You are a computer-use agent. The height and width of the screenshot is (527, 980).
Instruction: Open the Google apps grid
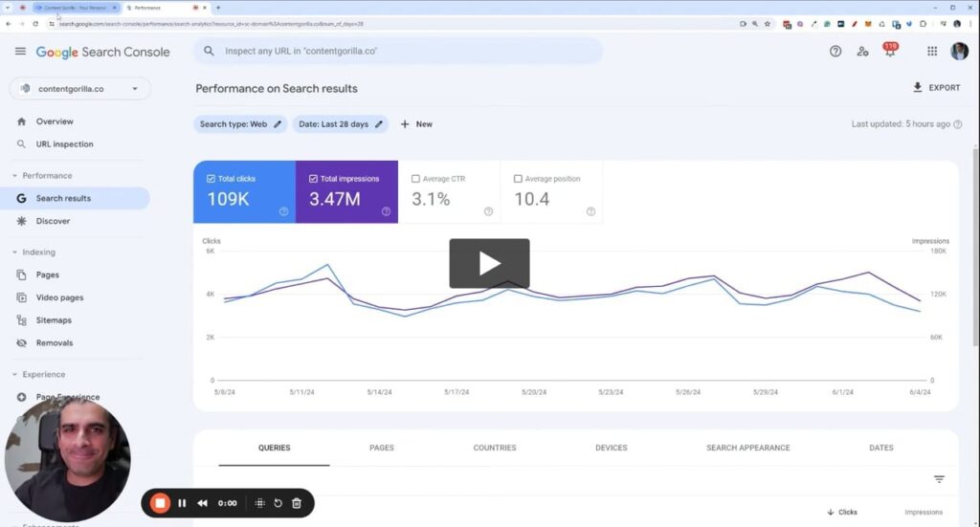point(931,52)
